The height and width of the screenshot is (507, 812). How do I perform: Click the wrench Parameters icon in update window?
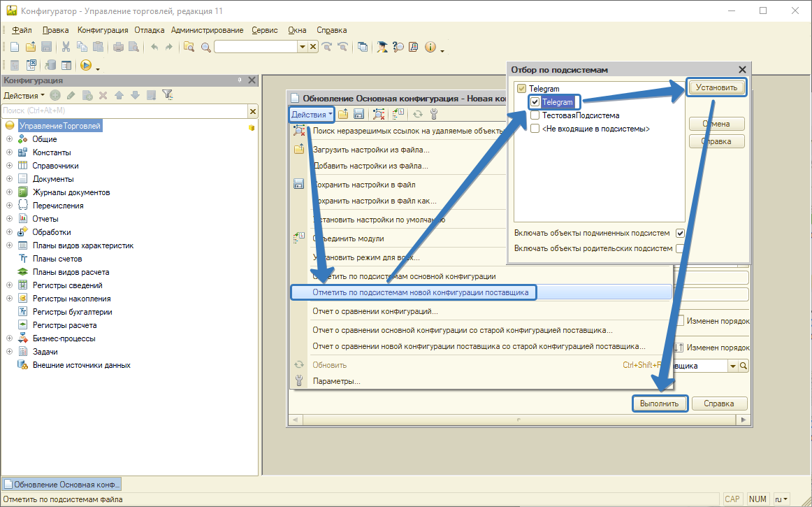coord(433,115)
